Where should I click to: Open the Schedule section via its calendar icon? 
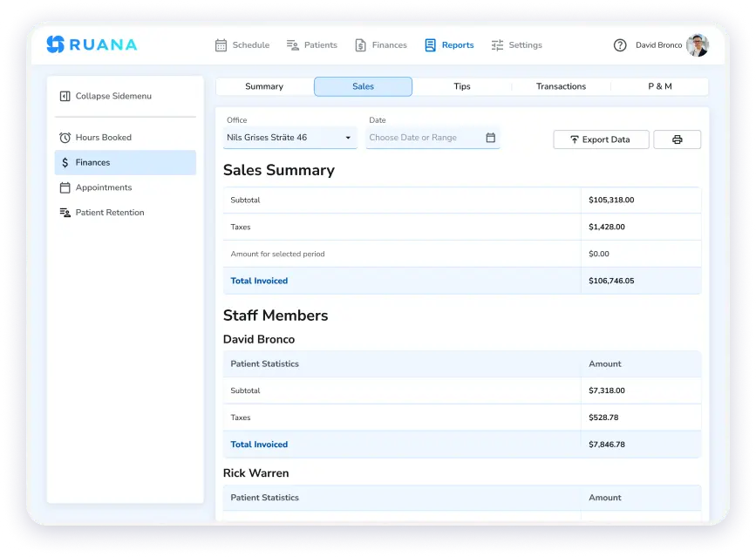coord(221,44)
